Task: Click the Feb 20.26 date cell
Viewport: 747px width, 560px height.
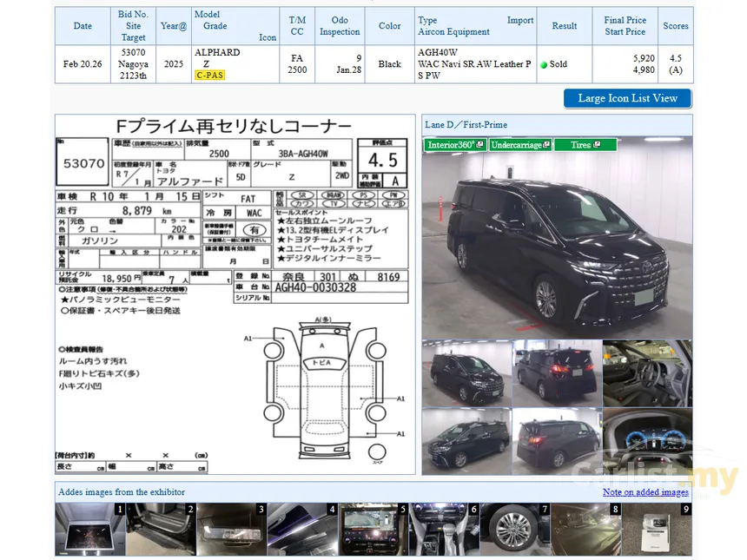Action: 83,63
